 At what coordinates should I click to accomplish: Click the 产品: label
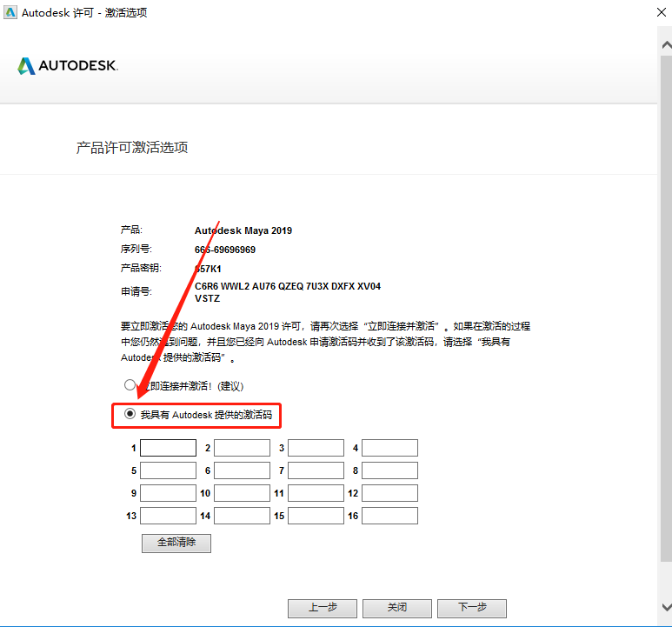[x=131, y=230]
